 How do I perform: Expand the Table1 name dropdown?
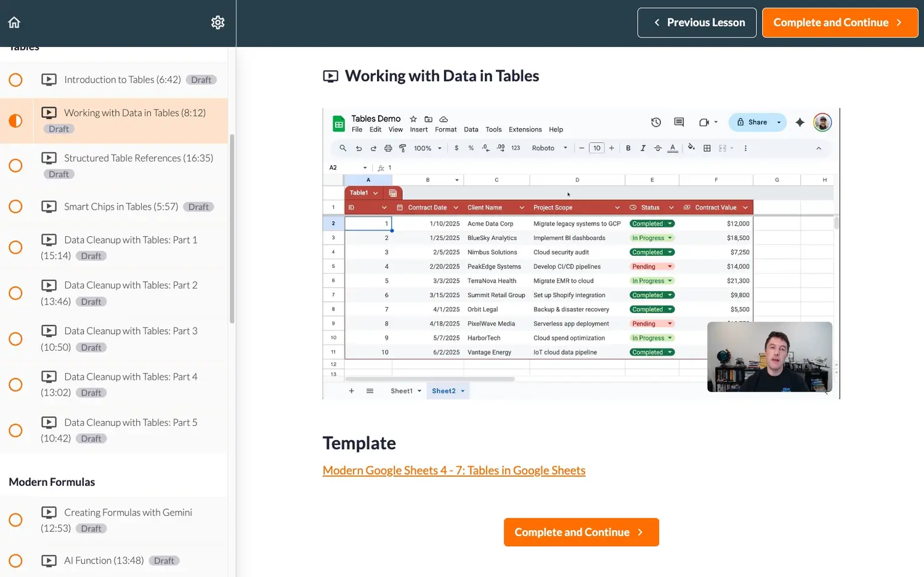[x=375, y=193]
